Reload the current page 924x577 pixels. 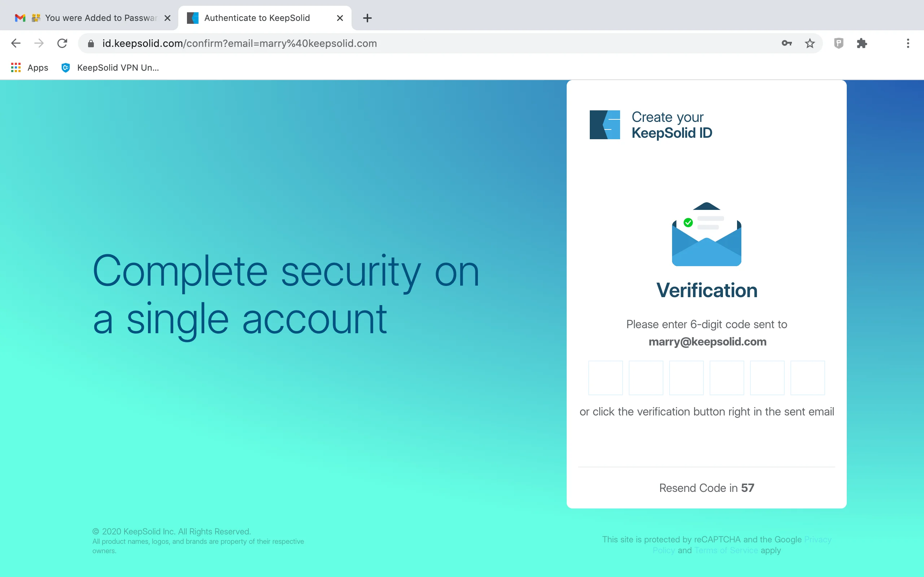62,43
